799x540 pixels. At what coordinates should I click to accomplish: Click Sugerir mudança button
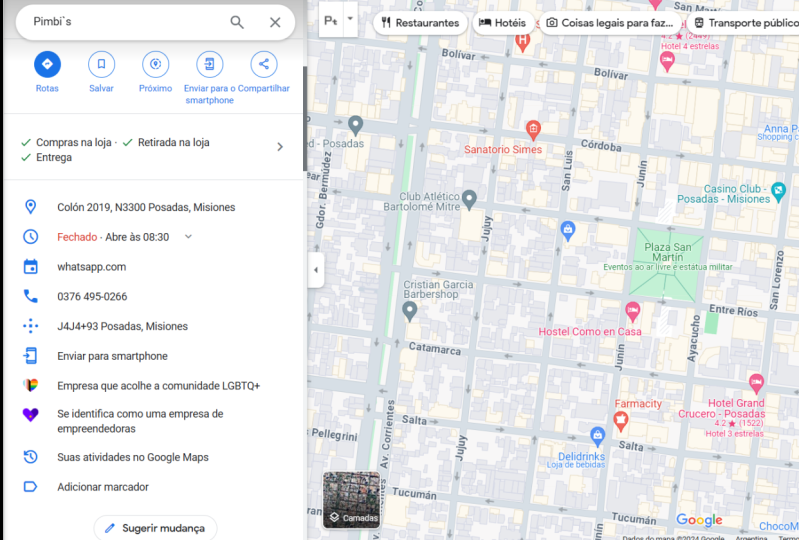(x=155, y=528)
